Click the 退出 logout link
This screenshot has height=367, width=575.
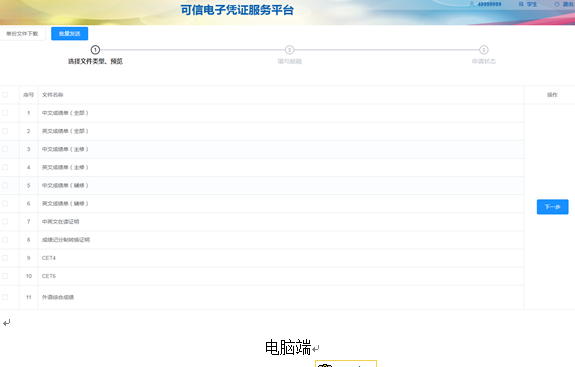(x=568, y=4)
